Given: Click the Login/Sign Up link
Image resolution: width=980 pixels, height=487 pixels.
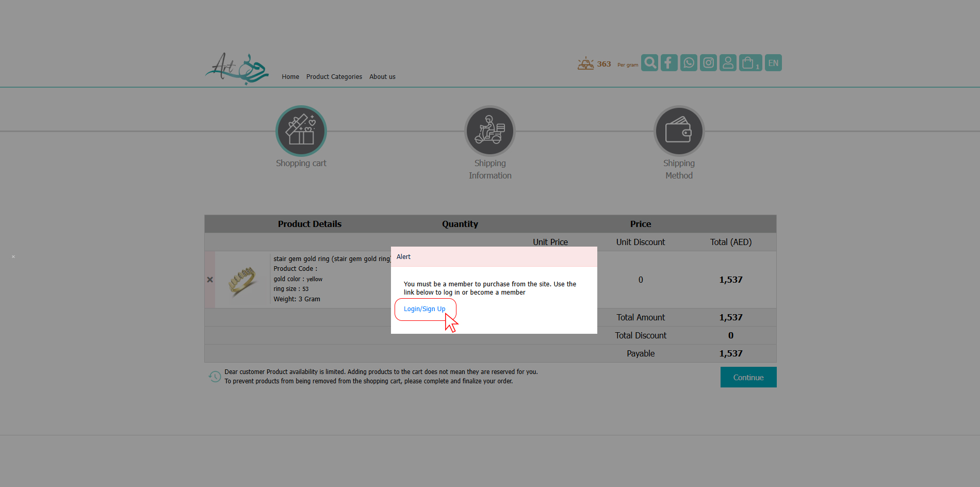Looking at the screenshot, I should pyautogui.click(x=424, y=309).
